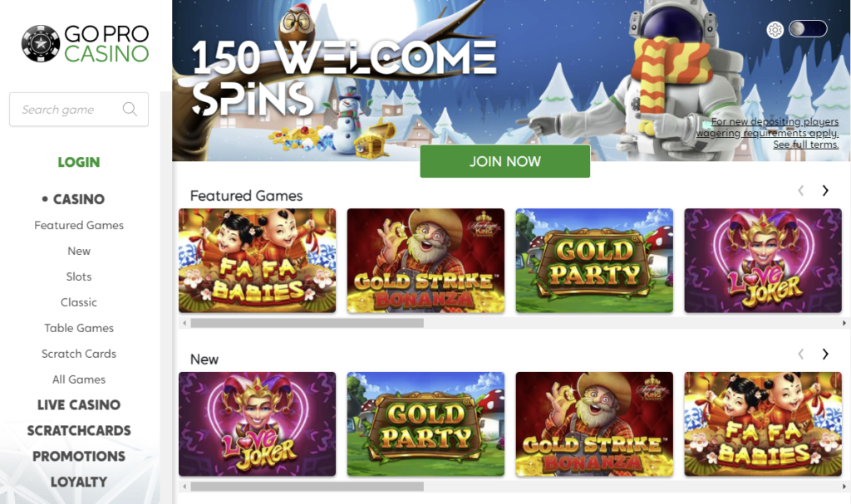Click right end arrow of Featured scrollbar
Viewport: 851px width, 504px height.
click(844, 323)
